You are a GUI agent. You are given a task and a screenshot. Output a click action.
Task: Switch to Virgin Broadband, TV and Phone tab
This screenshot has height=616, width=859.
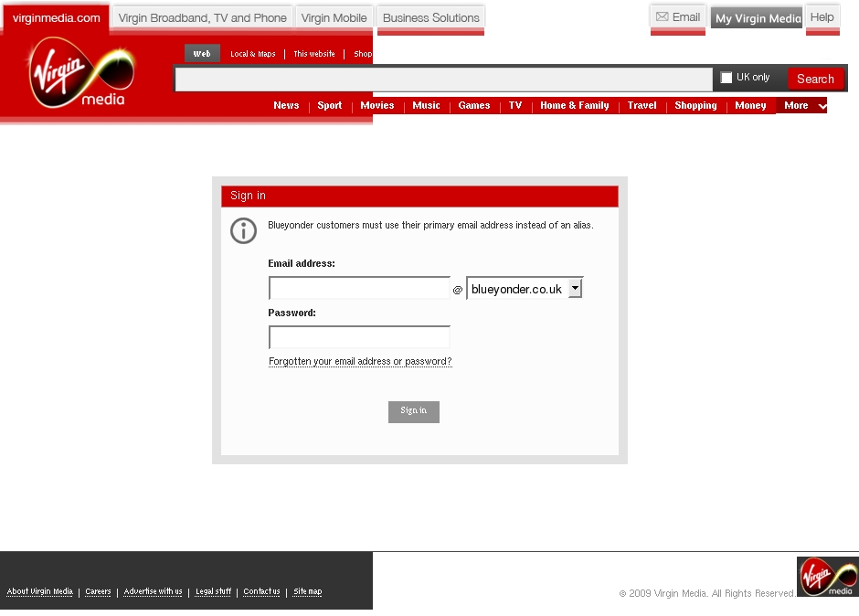click(202, 18)
